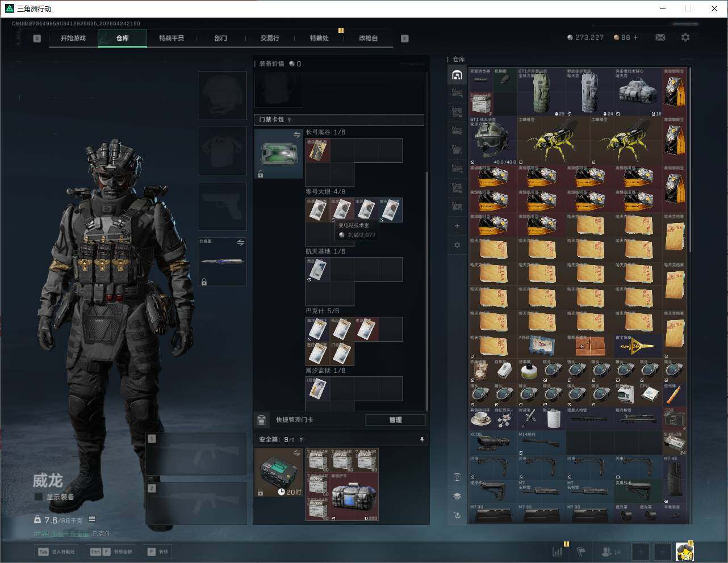The width and height of the screenshot is (728, 563).
Task: Select the CPU item in warehouse
Action: pyautogui.click(x=650, y=394)
